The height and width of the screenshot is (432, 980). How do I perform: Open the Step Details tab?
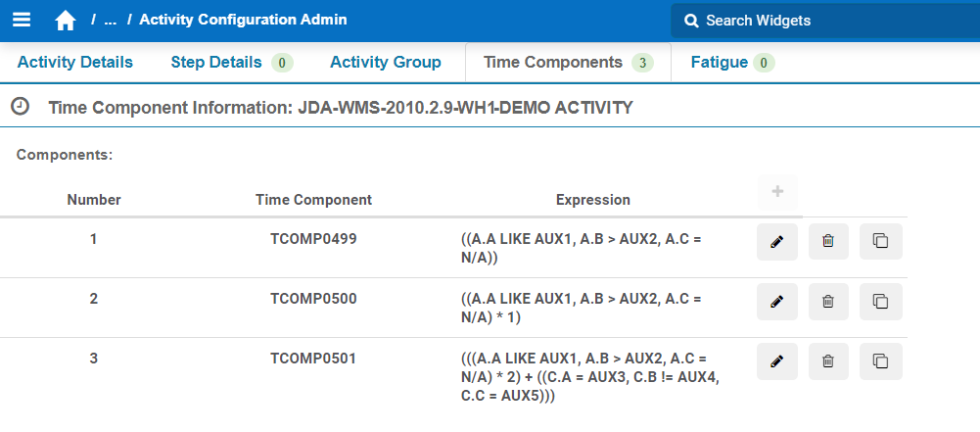(216, 63)
